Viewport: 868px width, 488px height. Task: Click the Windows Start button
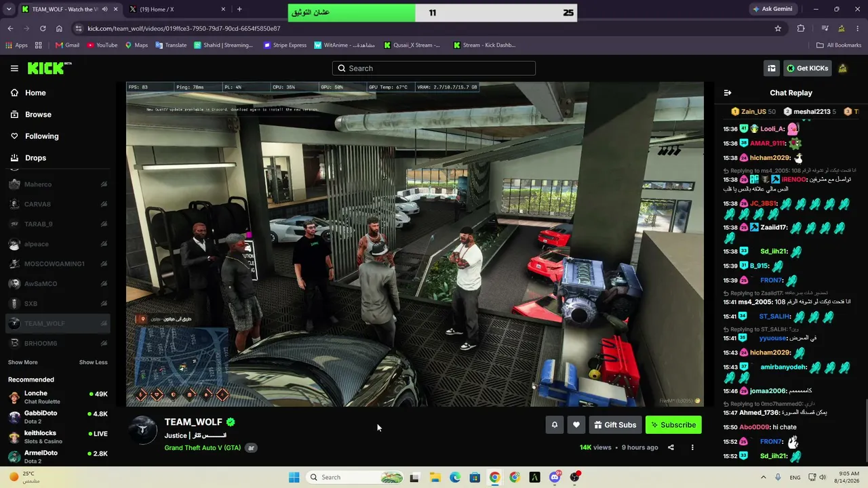294,477
